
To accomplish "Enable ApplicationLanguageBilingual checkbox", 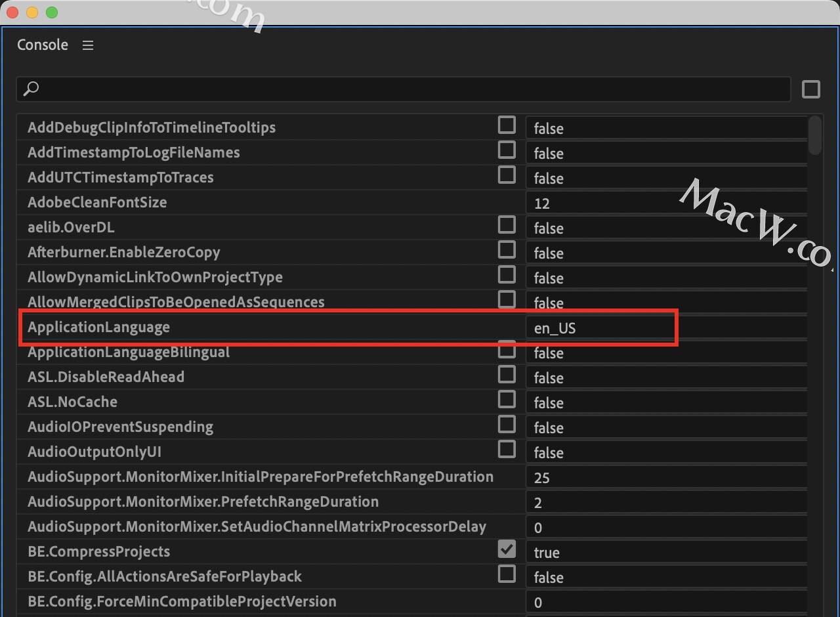I will (507, 349).
